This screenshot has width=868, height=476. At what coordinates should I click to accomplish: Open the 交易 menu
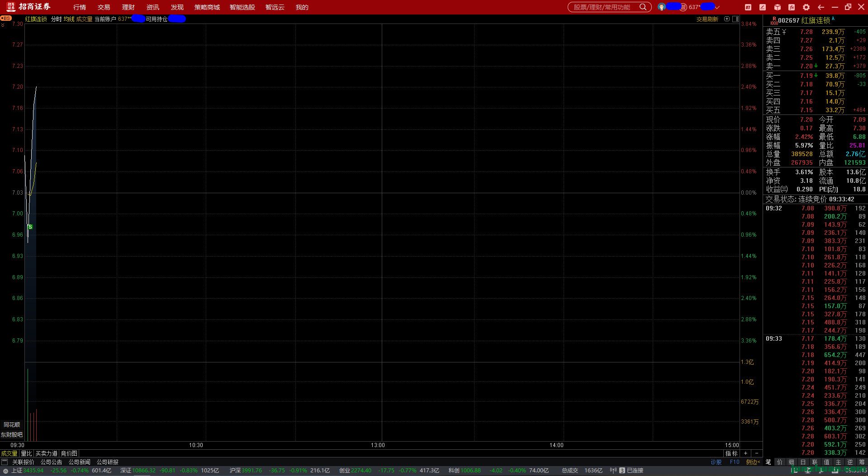[104, 7]
